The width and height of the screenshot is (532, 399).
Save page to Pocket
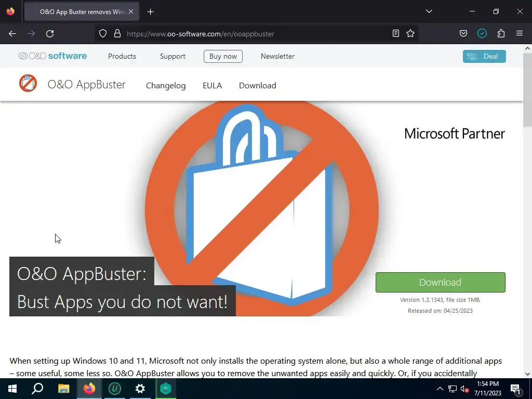463,33
